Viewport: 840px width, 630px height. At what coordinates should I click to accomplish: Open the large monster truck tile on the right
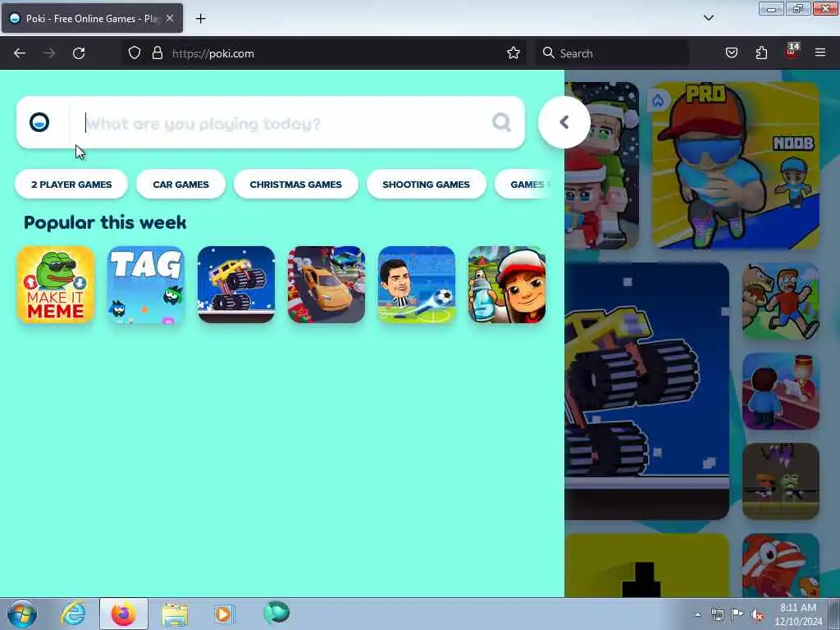click(646, 391)
